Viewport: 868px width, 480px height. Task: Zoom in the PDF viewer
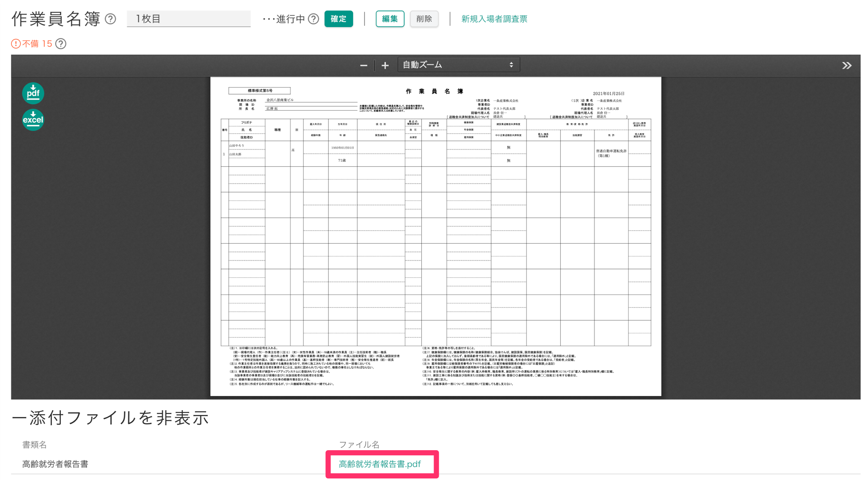[385, 65]
